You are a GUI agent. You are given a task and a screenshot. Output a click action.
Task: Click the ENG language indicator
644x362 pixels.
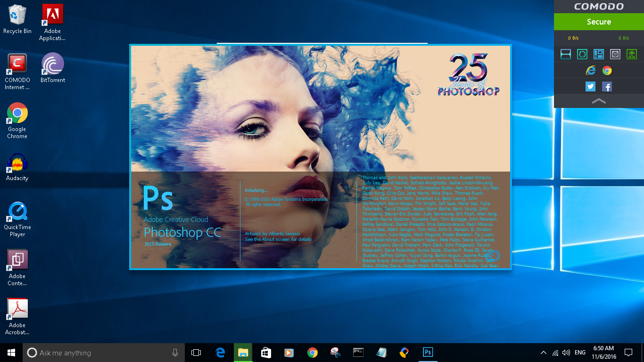coord(580,353)
